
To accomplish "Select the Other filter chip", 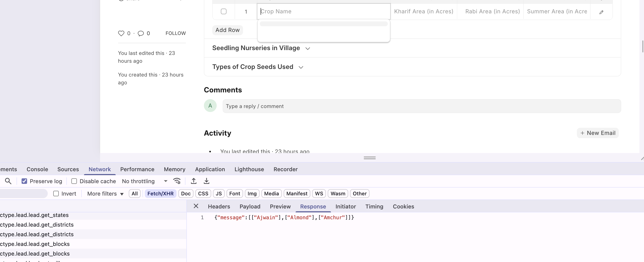I will click(x=359, y=194).
